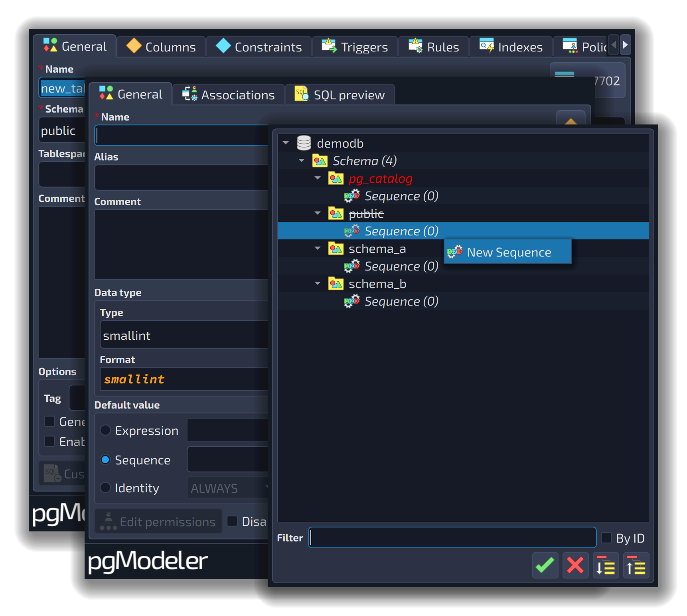The image size is (687, 616).
Task: Click sequence icon under schema_a
Action: point(352,266)
